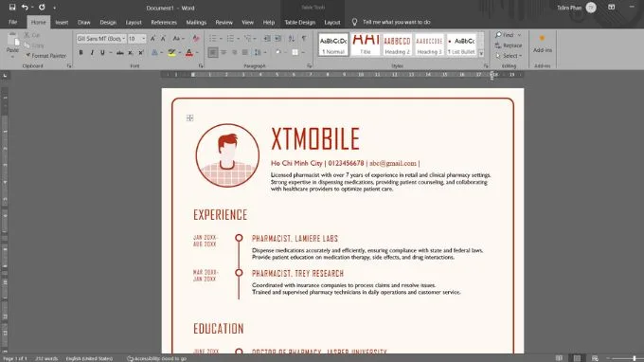Click the Increase Indent icon
Screen dimensions: 644x362
point(278,38)
